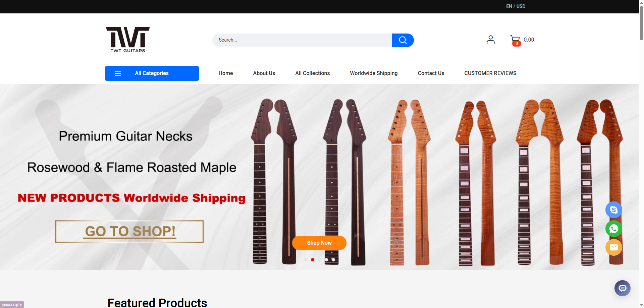This screenshot has height=308, width=644.
Task: Click the magnifier search button
Action: pos(403,40)
